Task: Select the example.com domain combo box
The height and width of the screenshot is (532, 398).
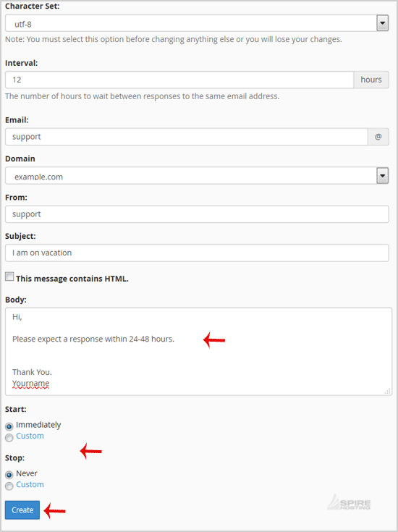Action: 197,176
